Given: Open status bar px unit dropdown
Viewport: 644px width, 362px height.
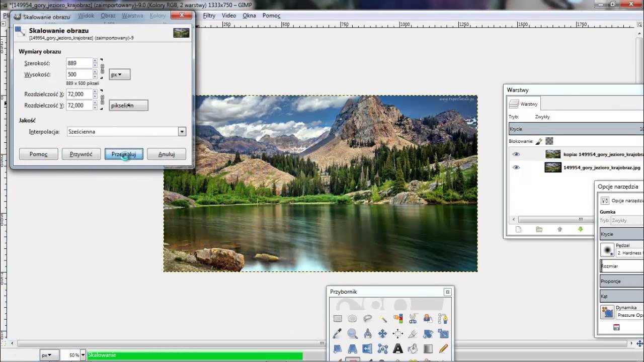Looking at the screenshot, I should click(x=49, y=355).
